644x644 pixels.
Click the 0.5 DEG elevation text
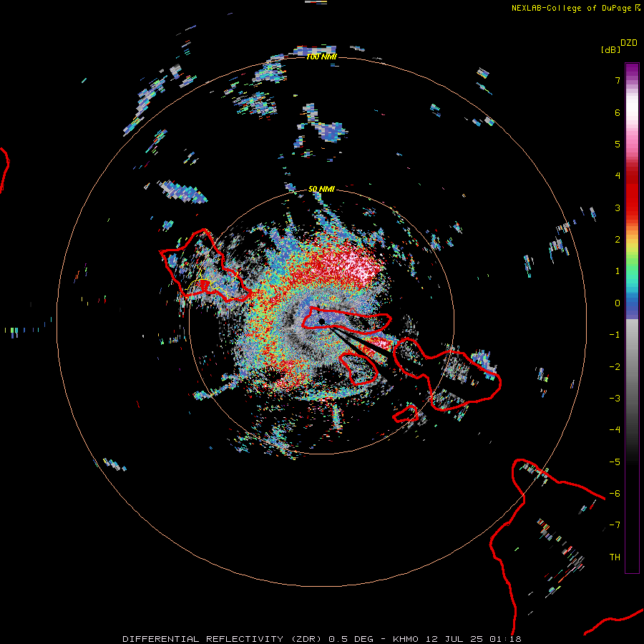(x=351, y=639)
